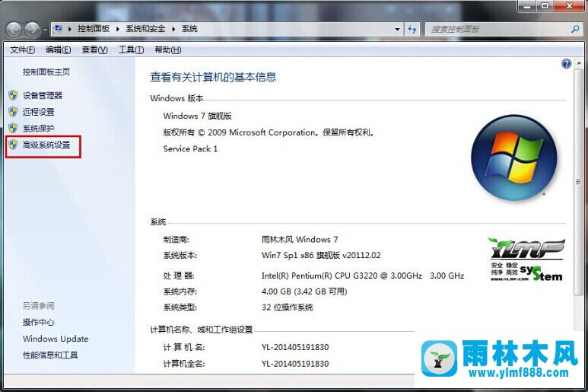Open the 查看(V) menu

point(94,50)
